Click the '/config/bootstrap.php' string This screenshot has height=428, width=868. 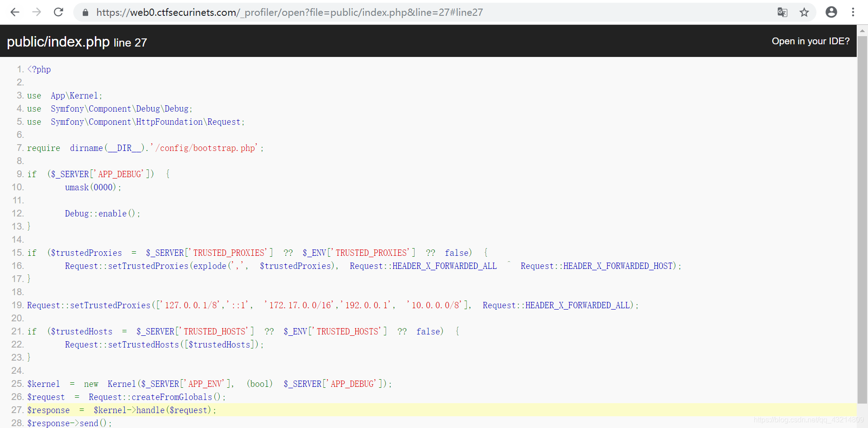pyautogui.click(x=205, y=148)
